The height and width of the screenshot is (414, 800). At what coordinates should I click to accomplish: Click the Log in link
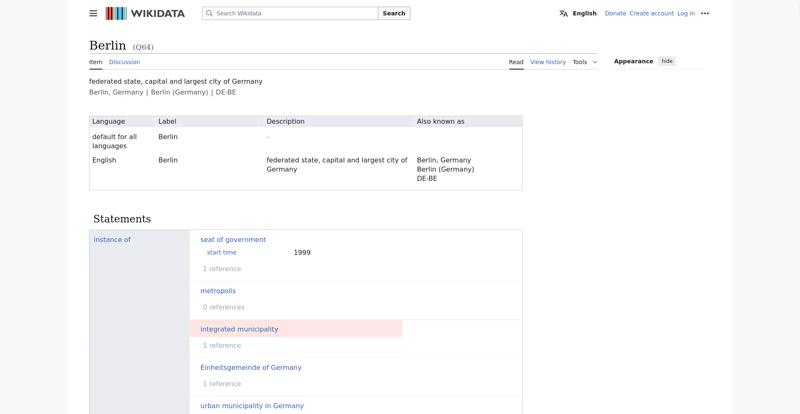(686, 13)
